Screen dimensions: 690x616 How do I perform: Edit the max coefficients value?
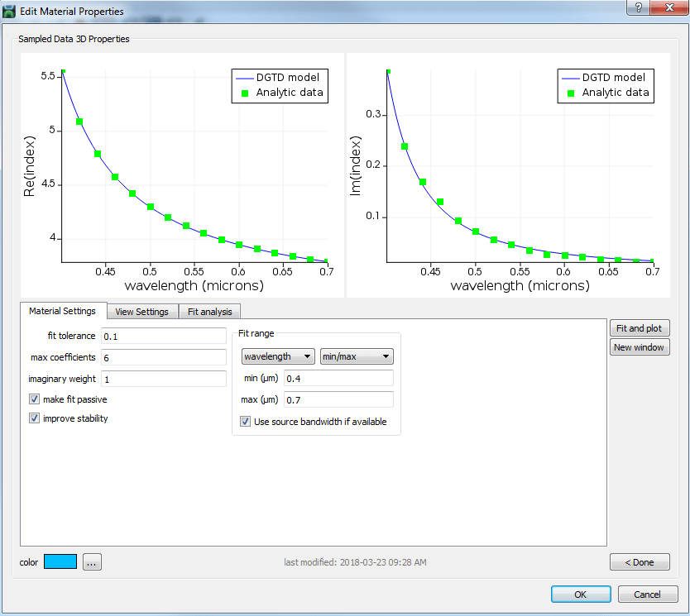pyautogui.click(x=163, y=357)
